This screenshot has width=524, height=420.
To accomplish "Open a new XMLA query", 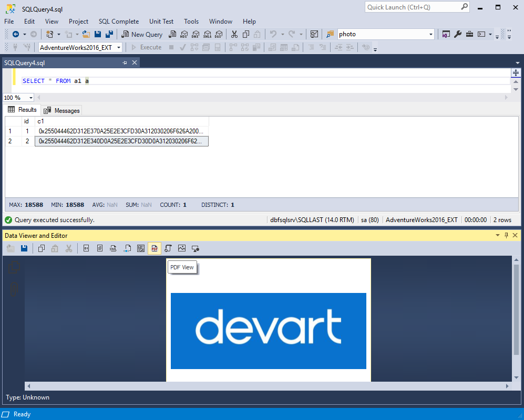I will (x=207, y=34).
